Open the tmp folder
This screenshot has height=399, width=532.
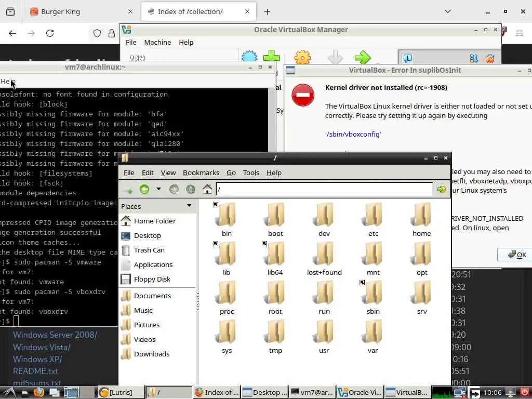point(275,332)
